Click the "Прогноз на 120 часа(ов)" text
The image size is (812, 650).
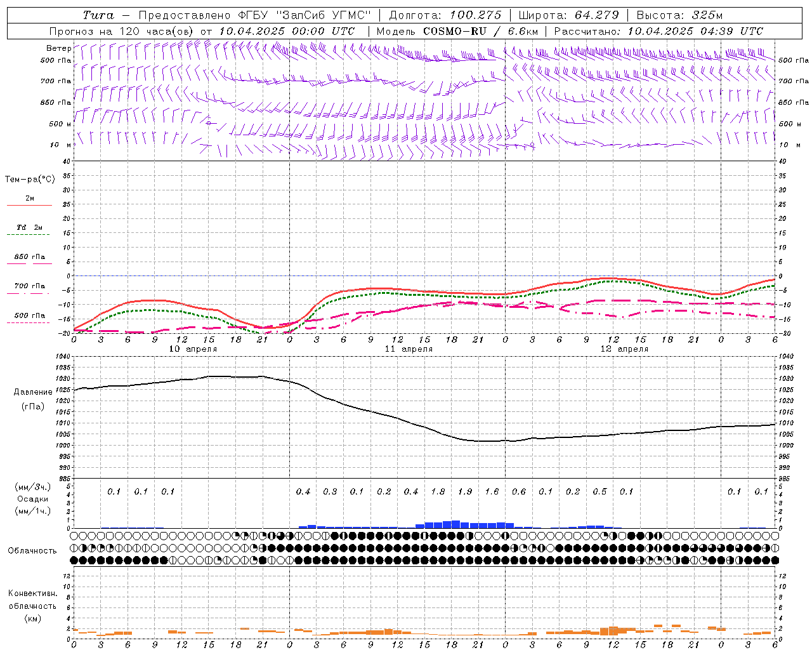coord(122,31)
